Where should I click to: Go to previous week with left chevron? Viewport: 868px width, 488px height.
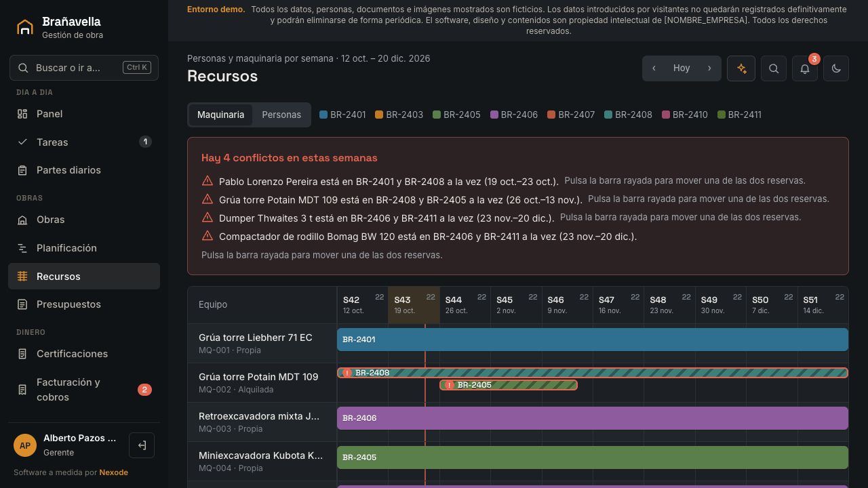click(654, 68)
